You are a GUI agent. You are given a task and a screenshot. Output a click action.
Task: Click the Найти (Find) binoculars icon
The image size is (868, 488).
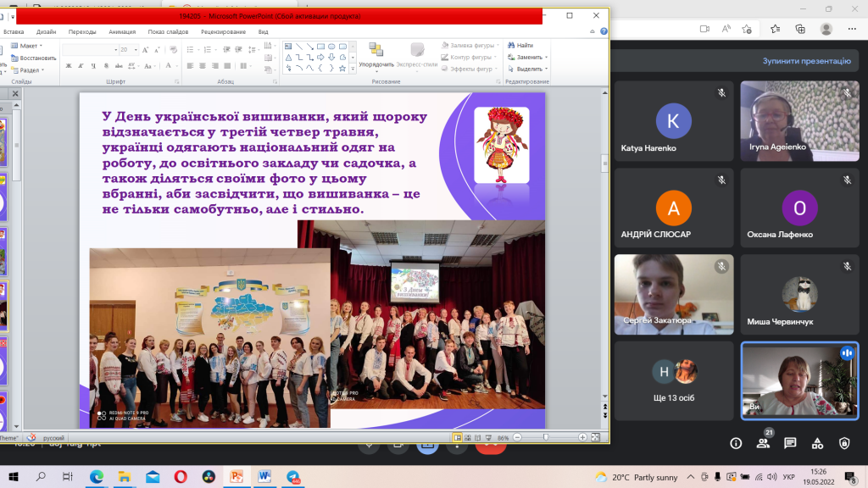pos(511,45)
